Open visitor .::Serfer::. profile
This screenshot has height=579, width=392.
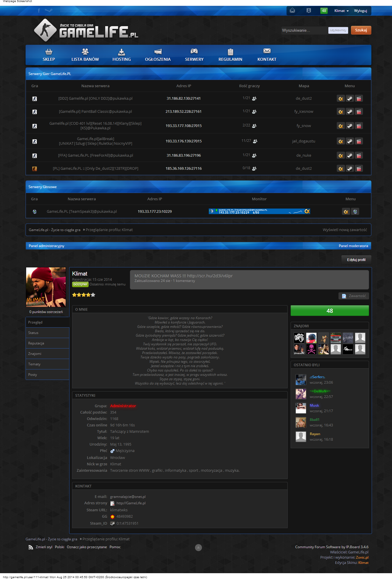pyautogui.click(x=317, y=377)
